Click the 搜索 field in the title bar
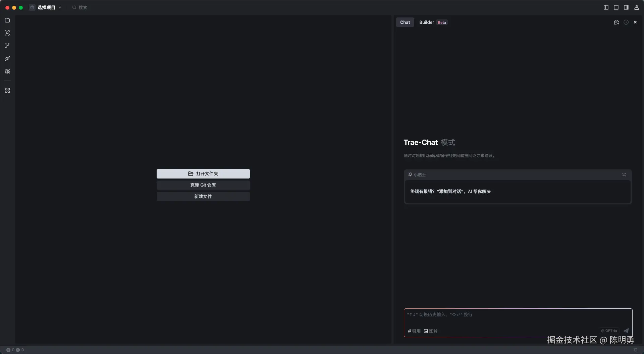The image size is (644, 354). tap(80, 7)
